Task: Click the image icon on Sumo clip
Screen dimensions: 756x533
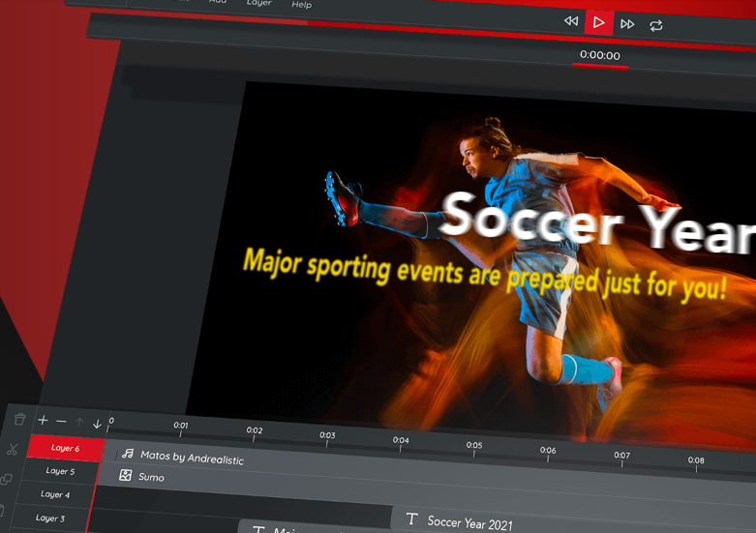Action: point(126,475)
